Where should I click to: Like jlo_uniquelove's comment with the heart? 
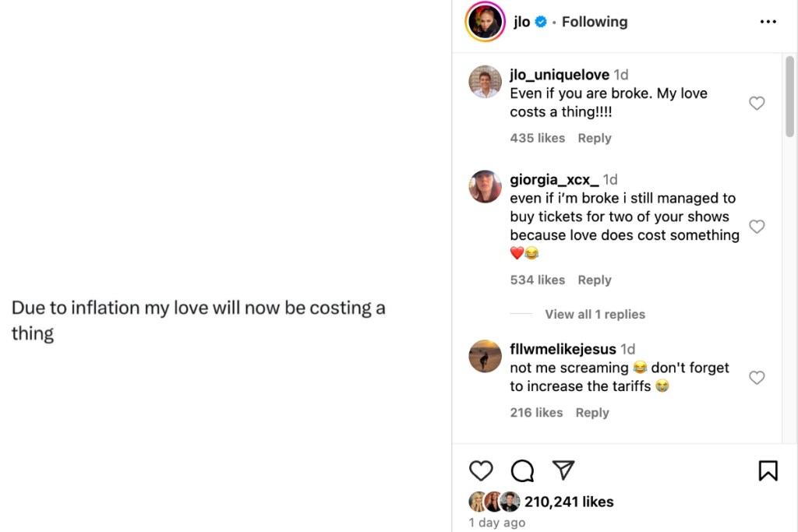[x=757, y=103]
